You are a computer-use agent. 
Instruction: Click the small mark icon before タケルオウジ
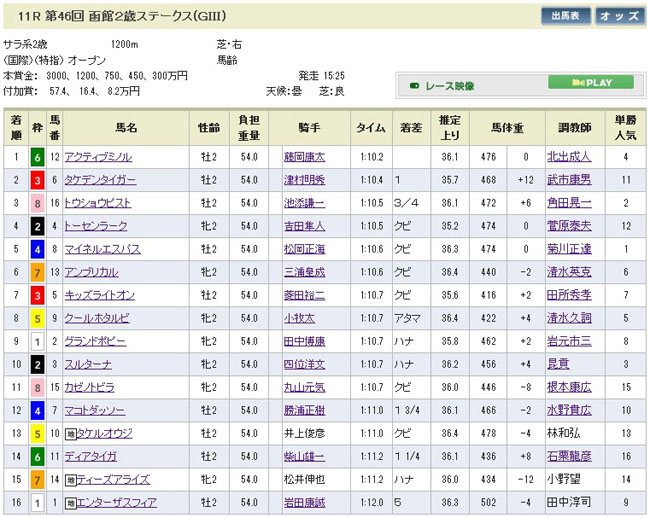pyautogui.click(x=72, y=431)
